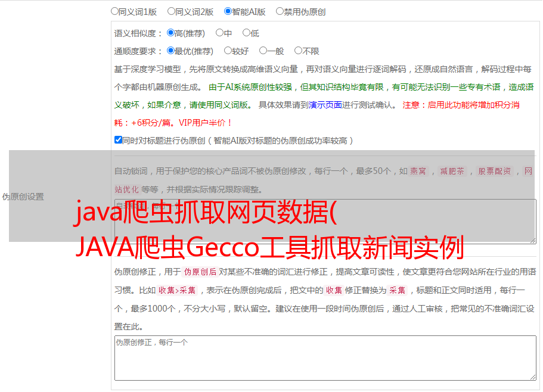Choose the 智能AI版 radio option

(x=228, y=11)
